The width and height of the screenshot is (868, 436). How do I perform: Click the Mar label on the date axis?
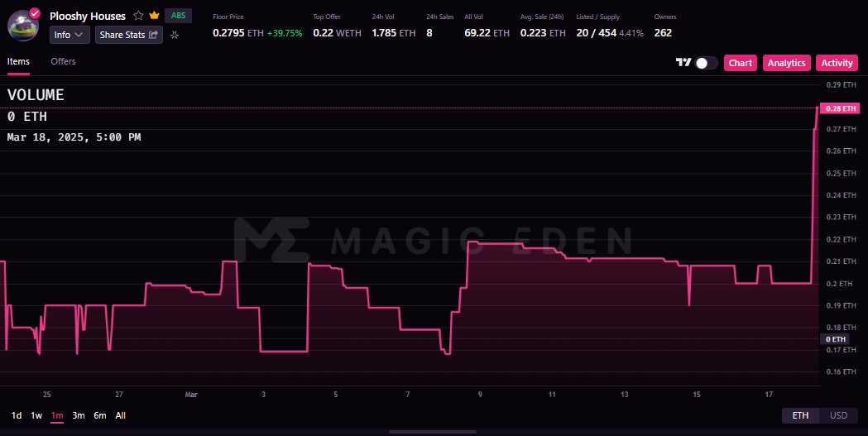coord(191,395)
